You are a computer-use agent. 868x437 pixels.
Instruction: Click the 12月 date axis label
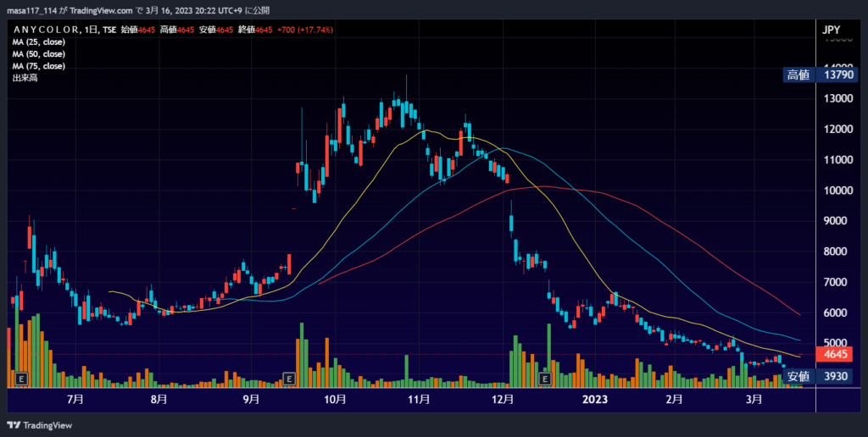click(x=503, y=400)
